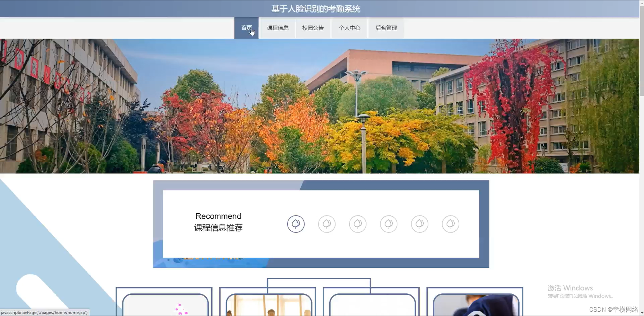
Task: Open the first course card with pink dots
Action: pyautogui.click(x=164, y=302)
